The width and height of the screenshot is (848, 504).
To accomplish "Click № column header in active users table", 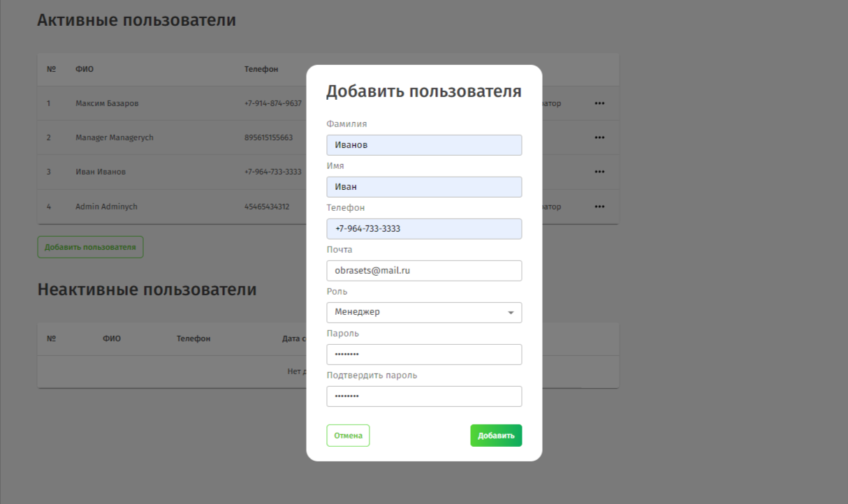I will [51, 69].
